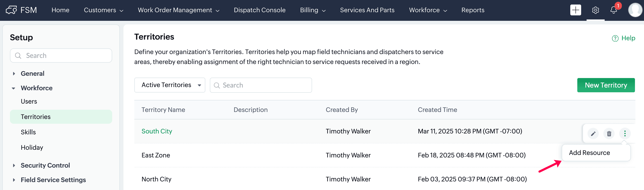Open the Work Order Management dropdown
Viewport: 644px width, 190px height.
point(178,10)
